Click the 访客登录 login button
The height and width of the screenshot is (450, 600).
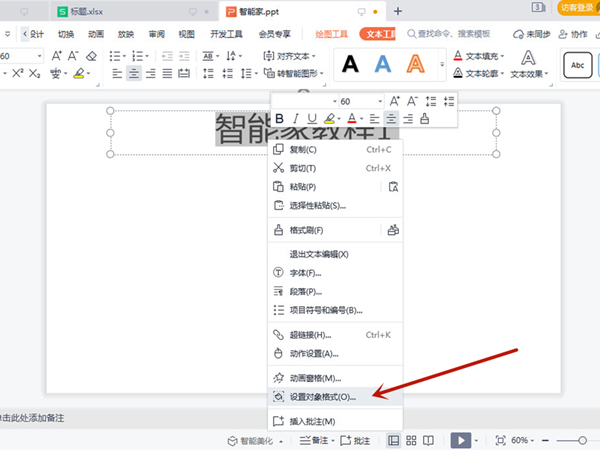[573, 8]
